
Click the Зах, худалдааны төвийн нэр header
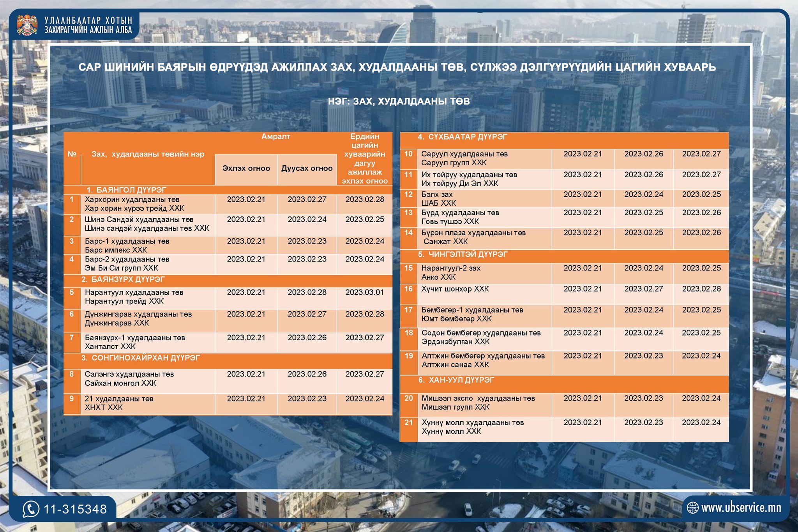(148, 154)
